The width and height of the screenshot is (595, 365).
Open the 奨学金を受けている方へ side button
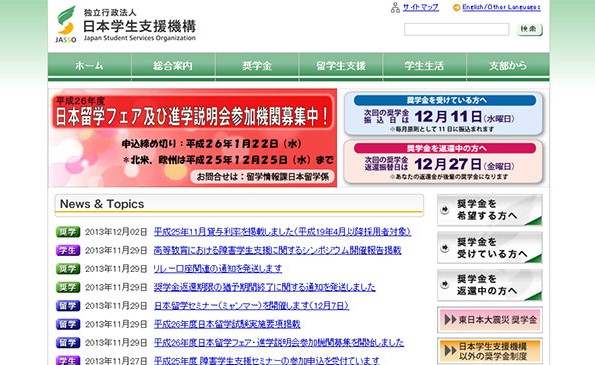[x=490, y=248]
